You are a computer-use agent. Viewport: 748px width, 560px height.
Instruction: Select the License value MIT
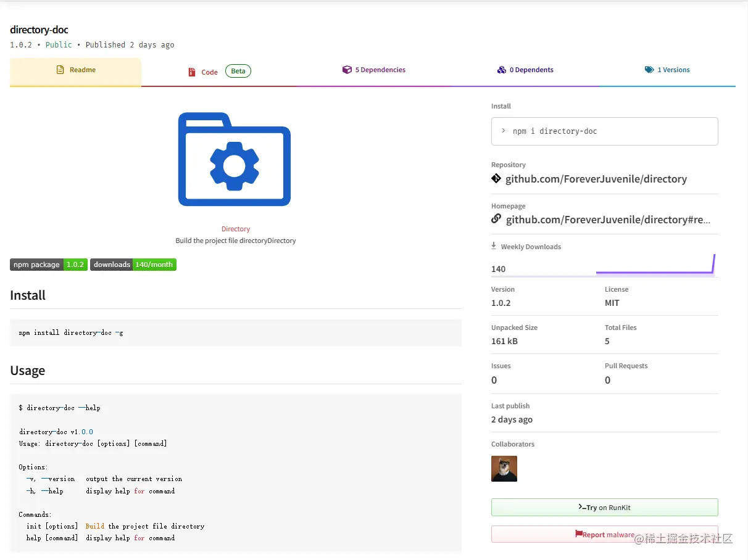(x=612, y=303)
